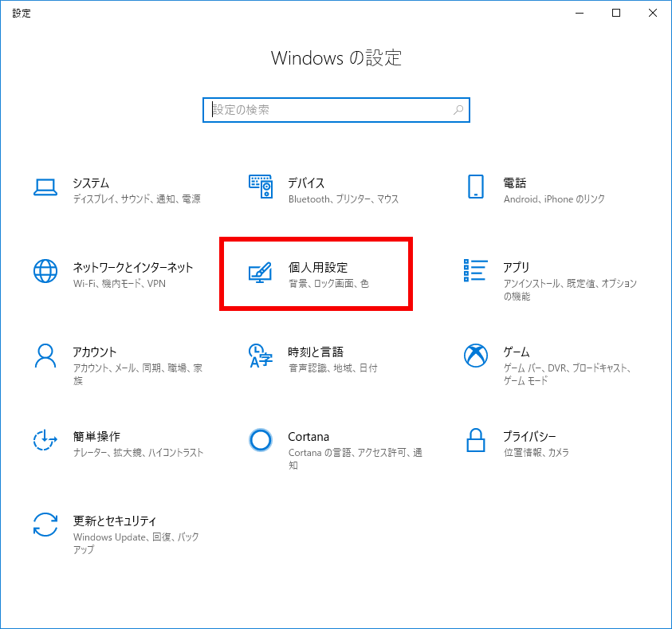Screen dimensions: 672x629
Task: Click the paintbrush monitor icon for 個人用設定
Action: pyautogui.click(x=260, y=272)
